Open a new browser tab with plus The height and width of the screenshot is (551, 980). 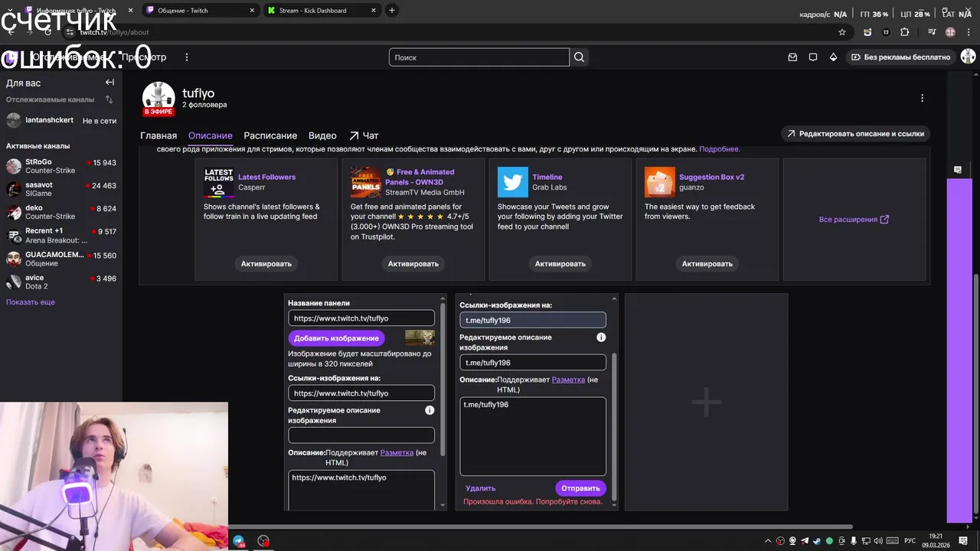[x=392, y=11]
